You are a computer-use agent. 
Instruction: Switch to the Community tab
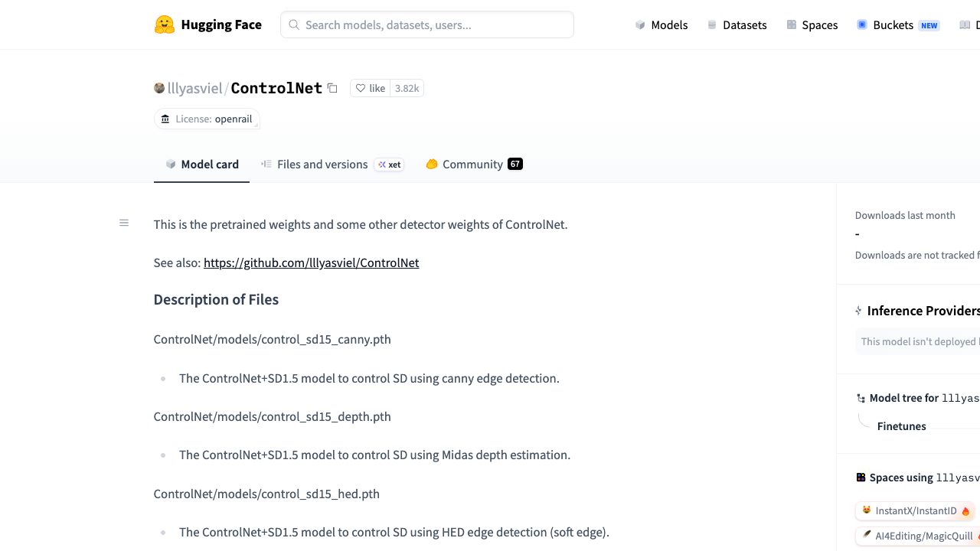click(x=474, y=164)
